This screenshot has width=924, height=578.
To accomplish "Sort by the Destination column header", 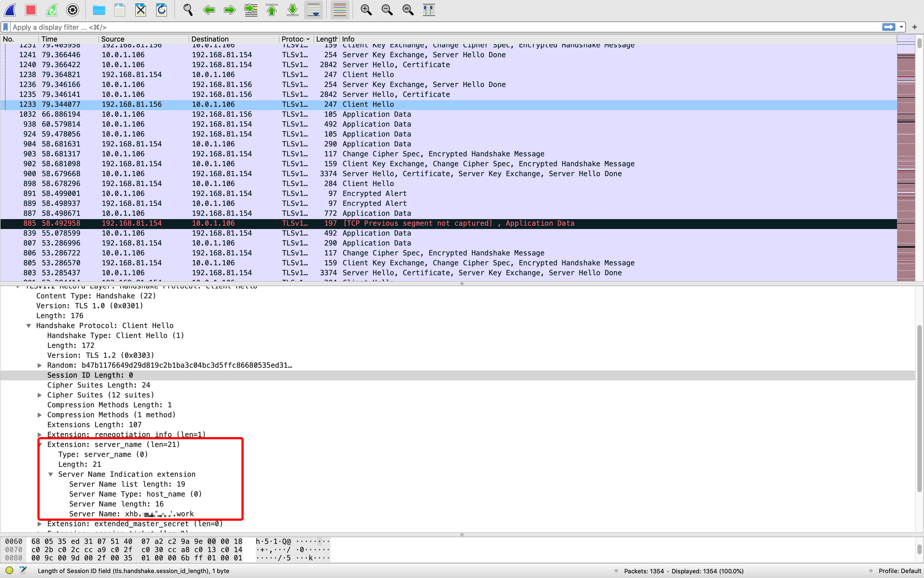I will point(234,39).
